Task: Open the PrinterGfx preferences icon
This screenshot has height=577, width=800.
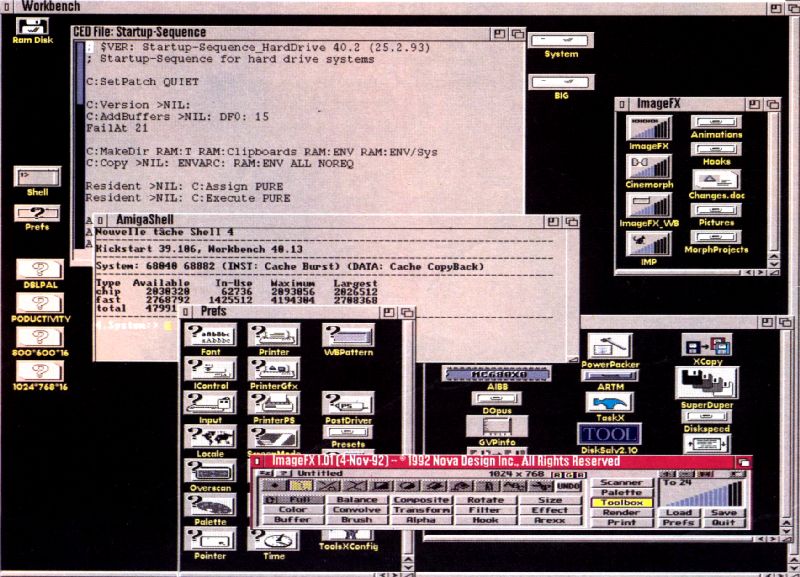Action: coord(274,369)
